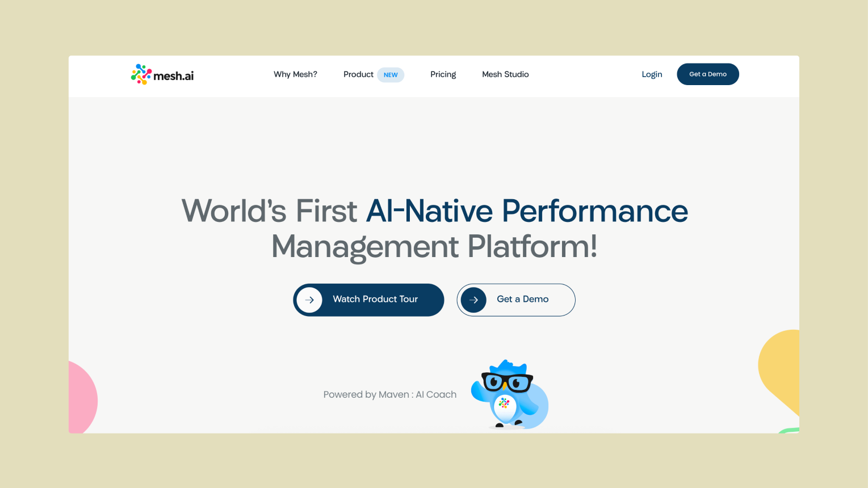Click Get a Demo in header
The height and width of the screenshot is (488, 868).
708,74
